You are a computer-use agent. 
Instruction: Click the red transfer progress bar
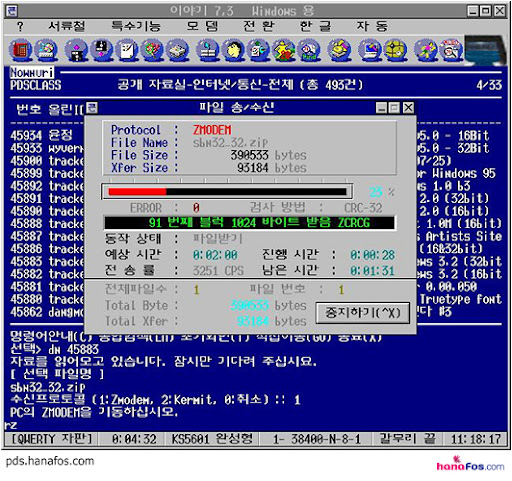(227, 192)
